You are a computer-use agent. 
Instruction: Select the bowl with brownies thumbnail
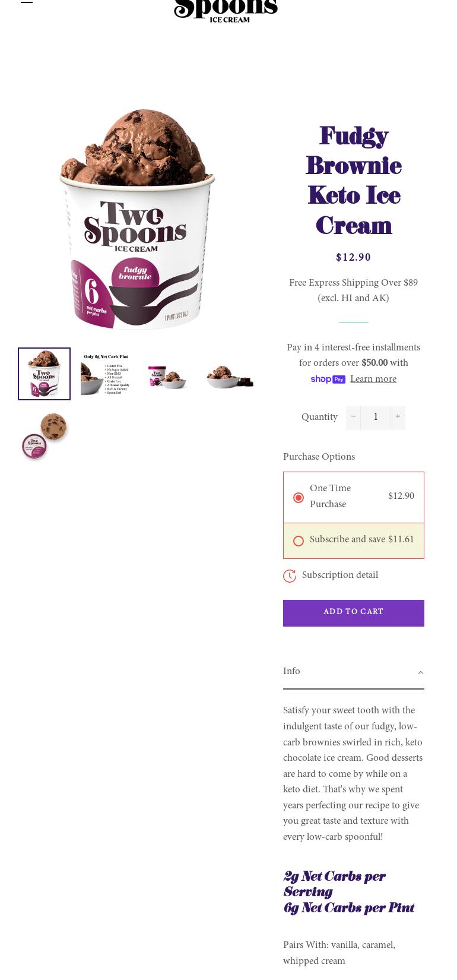230,374
